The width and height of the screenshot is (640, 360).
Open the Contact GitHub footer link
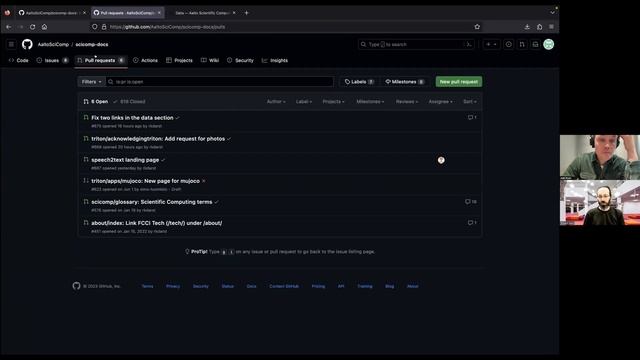click(284, 286)
